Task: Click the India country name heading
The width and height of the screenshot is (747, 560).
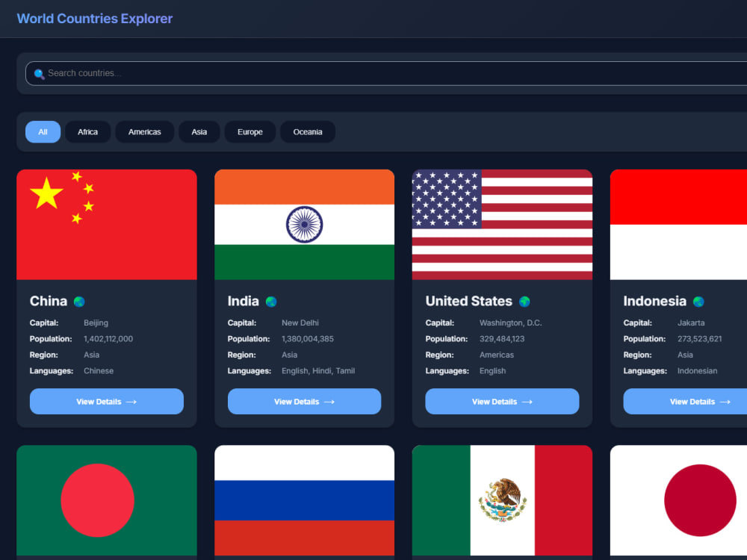Action: click(243, 301)
